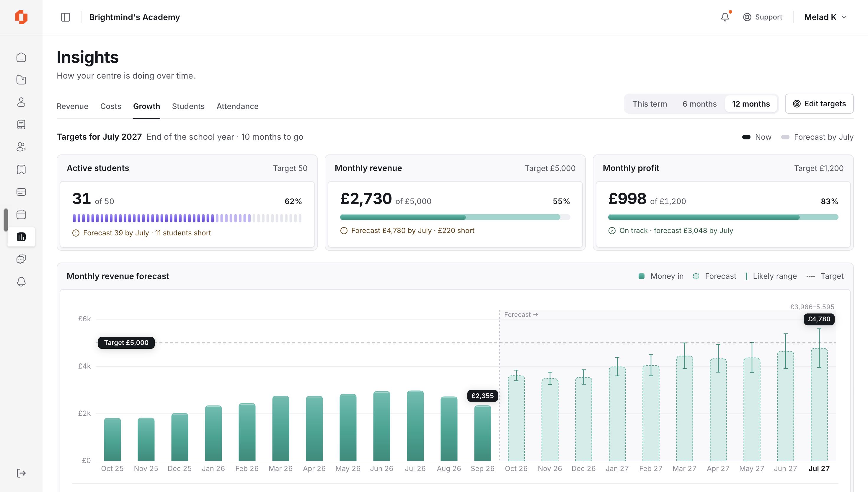Click the Jul 26 revenue bar
This screenshot has width=868, height=492.
pos(415,426)
